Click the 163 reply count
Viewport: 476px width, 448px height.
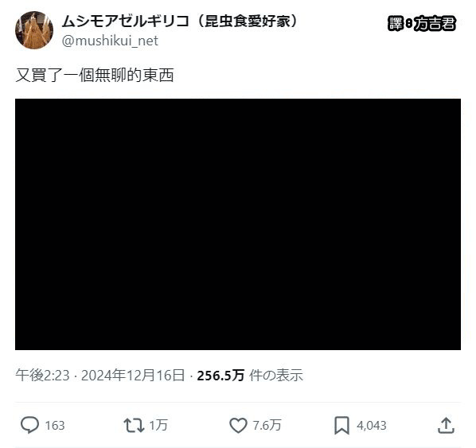(x=55, y=426)
